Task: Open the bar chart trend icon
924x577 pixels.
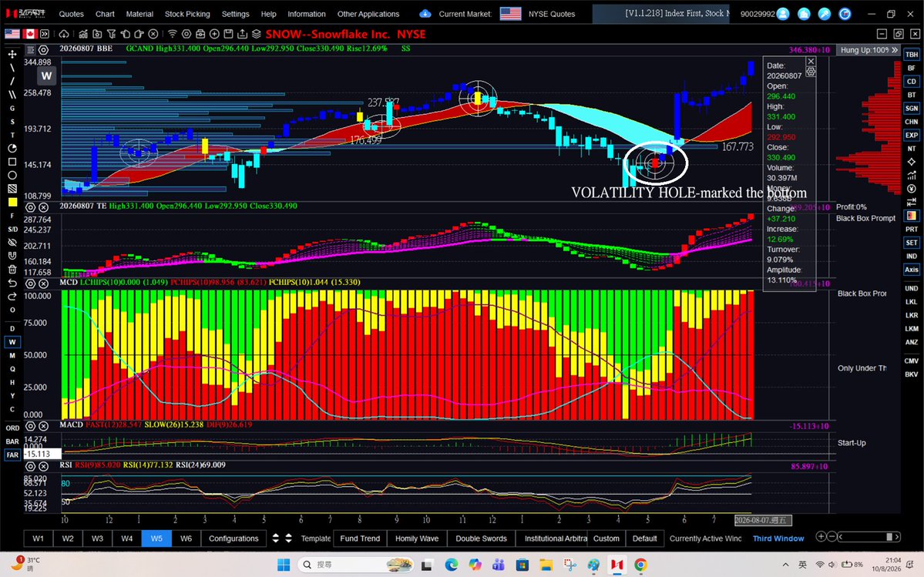Action: tap(83, 34)
